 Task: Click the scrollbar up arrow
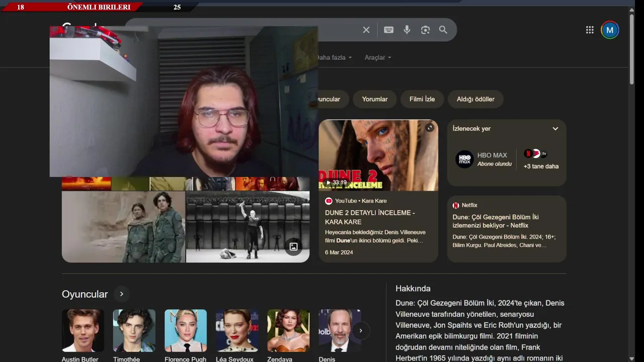[632, 10]
